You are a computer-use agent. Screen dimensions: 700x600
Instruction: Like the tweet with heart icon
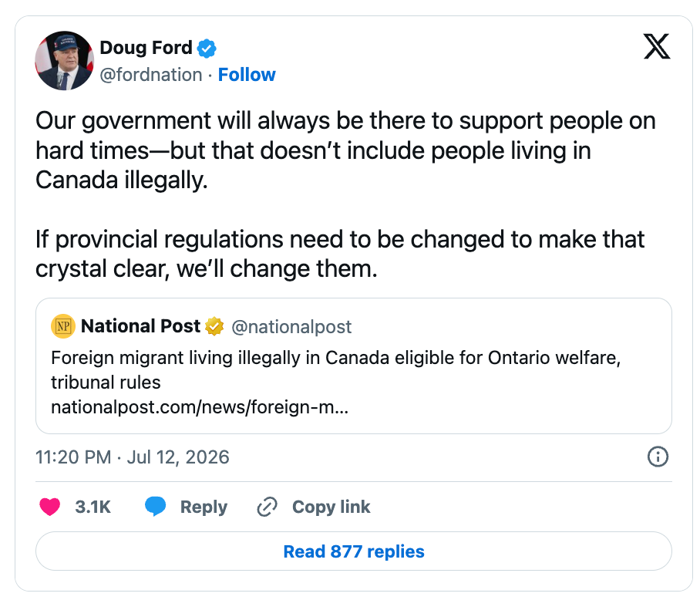(49, 507)
